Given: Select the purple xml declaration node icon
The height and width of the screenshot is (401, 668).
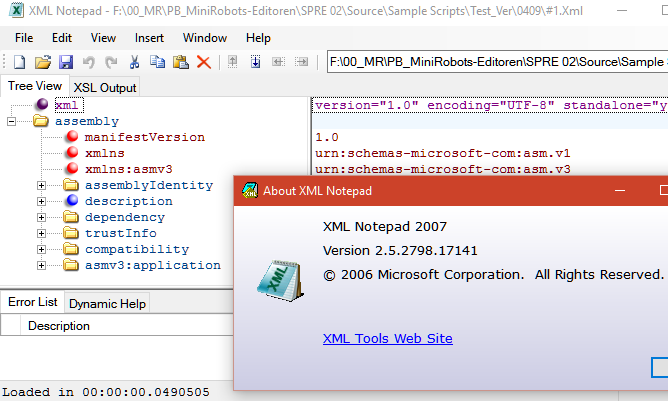Looking at the screenshot, I should tap(42, 104).
